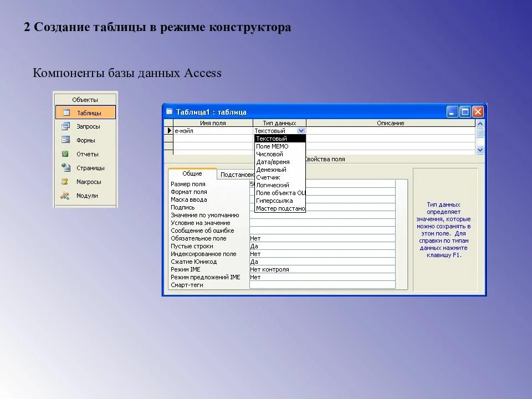Choose Счетчик data type
532x399 pixels.
tap(280, 177)
